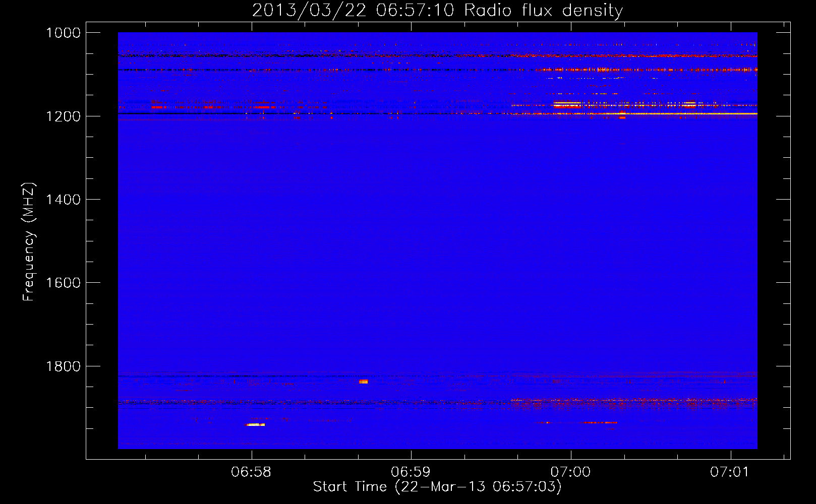Click the plot title "2013/03/22 06:57:10 Radio flux density"
This screenshot has height=504, width=816.
[437, 10]
